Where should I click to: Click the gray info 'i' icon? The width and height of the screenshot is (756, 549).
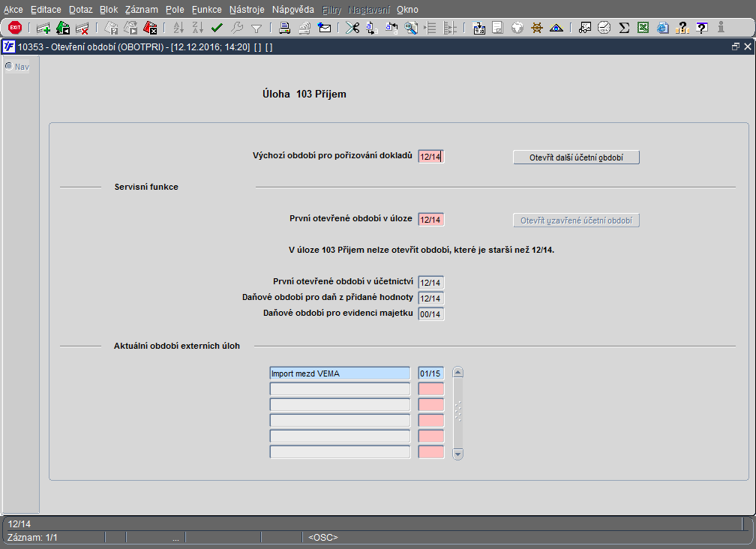tap(721, 28)
